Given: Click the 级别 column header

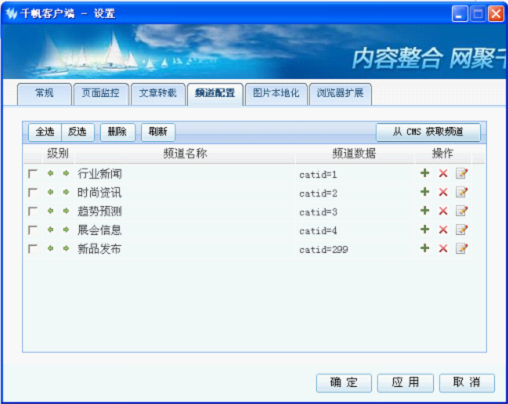Looking at the screenshot, I should click(x=58, y=153).
